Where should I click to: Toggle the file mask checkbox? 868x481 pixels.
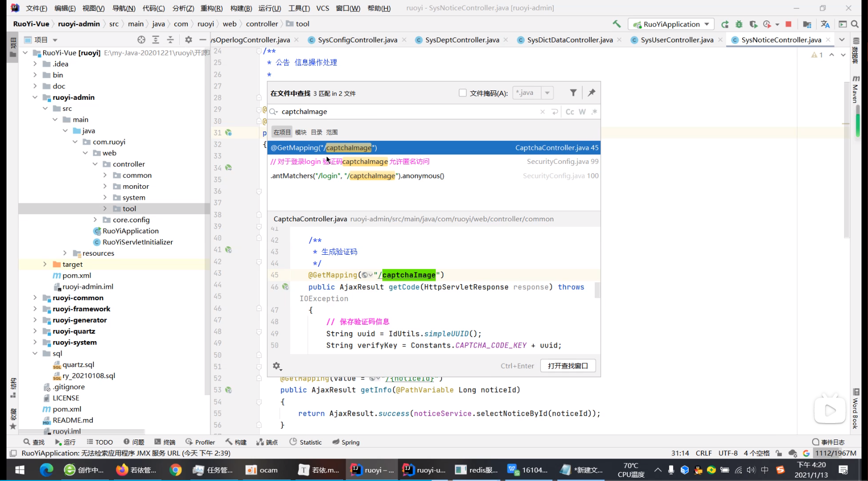(x=462, y=93)
